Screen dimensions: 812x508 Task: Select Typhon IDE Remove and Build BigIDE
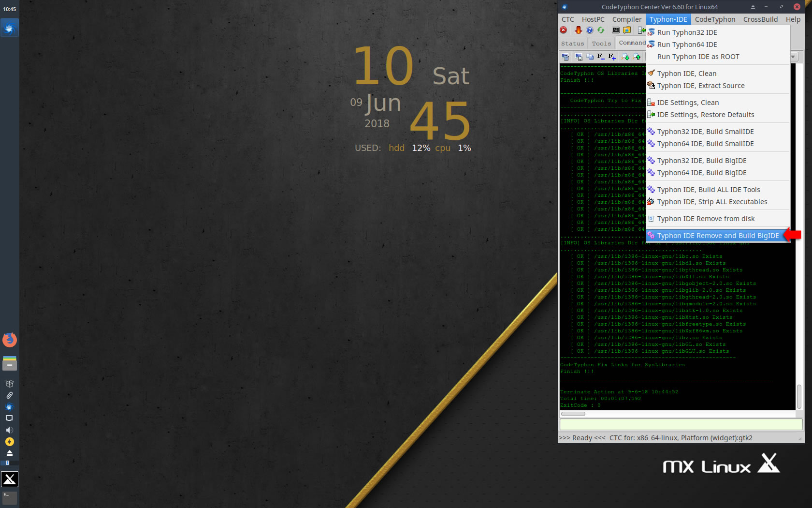(x=718, y=236)
